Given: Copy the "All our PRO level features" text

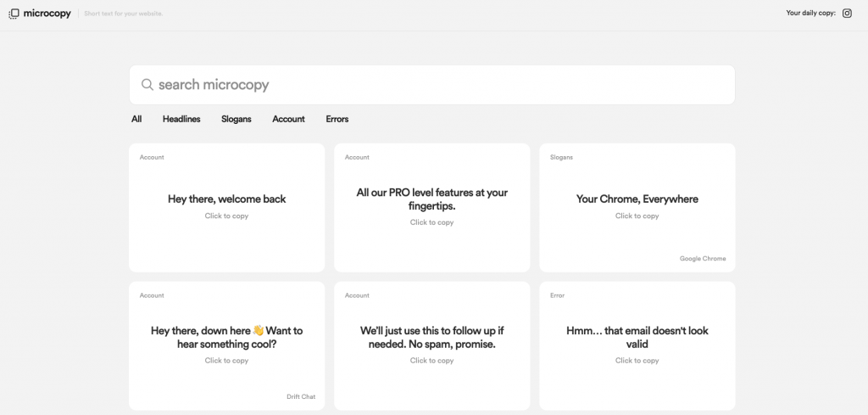Looking at the screenshot, I should click(x=431, y=199).
